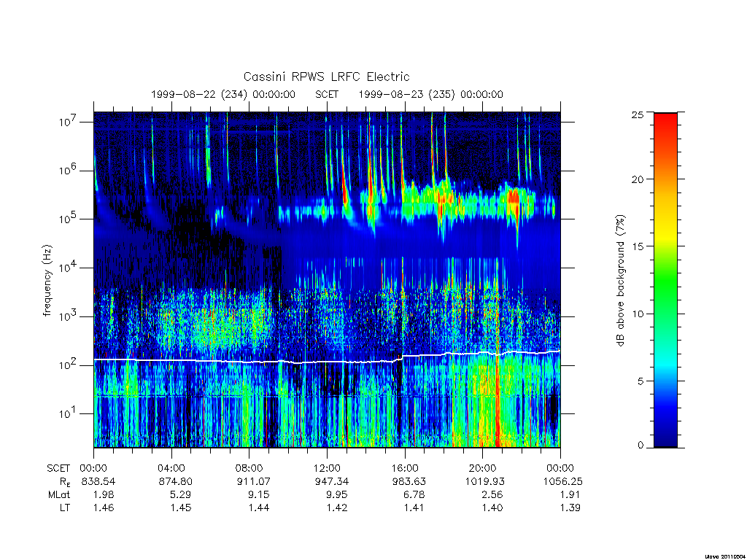
Task: Click the R_E value 1019.93
Action: click(x=484, y=481)
